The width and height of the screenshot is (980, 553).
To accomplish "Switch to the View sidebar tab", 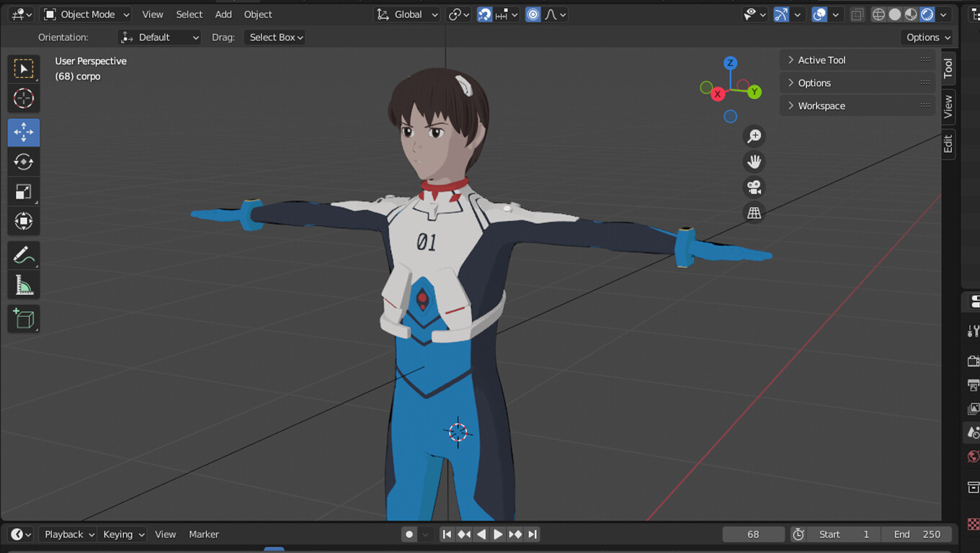I will click(948, 107).
